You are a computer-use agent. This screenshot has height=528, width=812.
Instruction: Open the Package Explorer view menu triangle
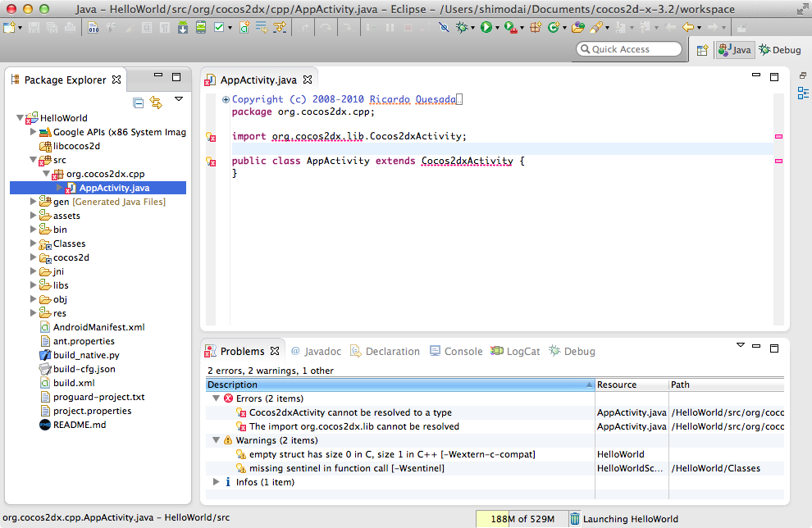pyautogui.click(x=179, y=99)
